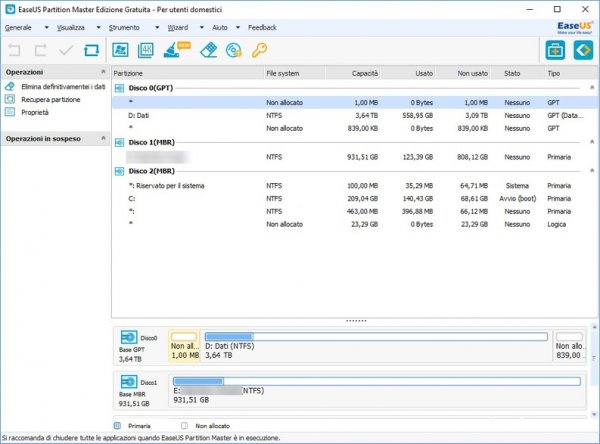
Task: Click the Undo toolbar icon
Action: point(14,50)
